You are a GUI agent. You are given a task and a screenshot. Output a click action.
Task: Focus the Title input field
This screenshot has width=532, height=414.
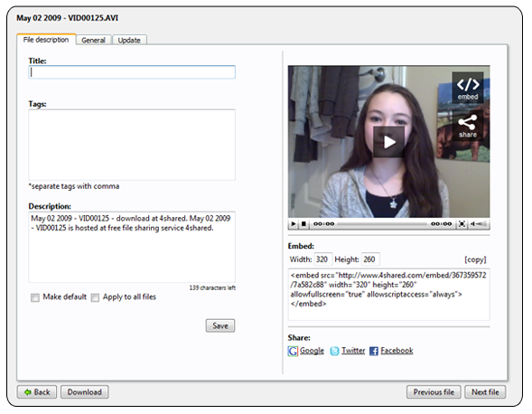point(132,72)
